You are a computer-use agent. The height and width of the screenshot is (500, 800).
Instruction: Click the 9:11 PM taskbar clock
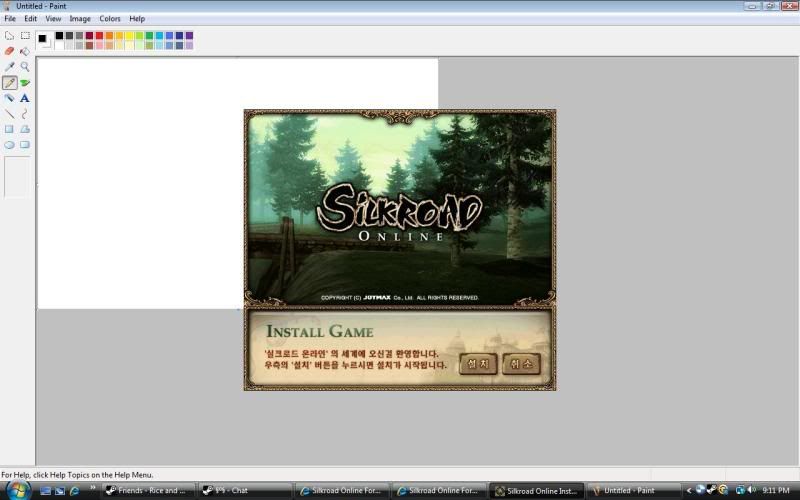776,491
